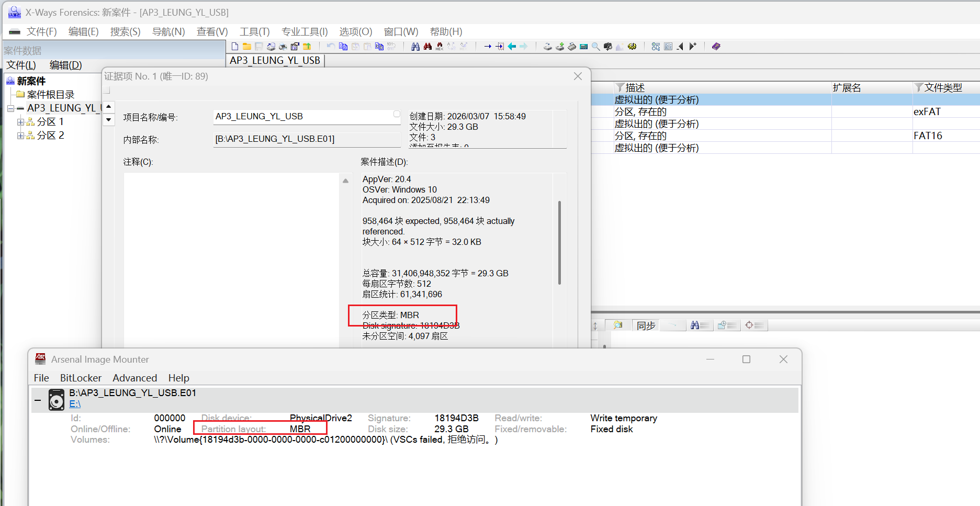Collapse the AP3_LEUNG_YL_USB evidence tree node
The image size is (980, 506).
point(10,108)
